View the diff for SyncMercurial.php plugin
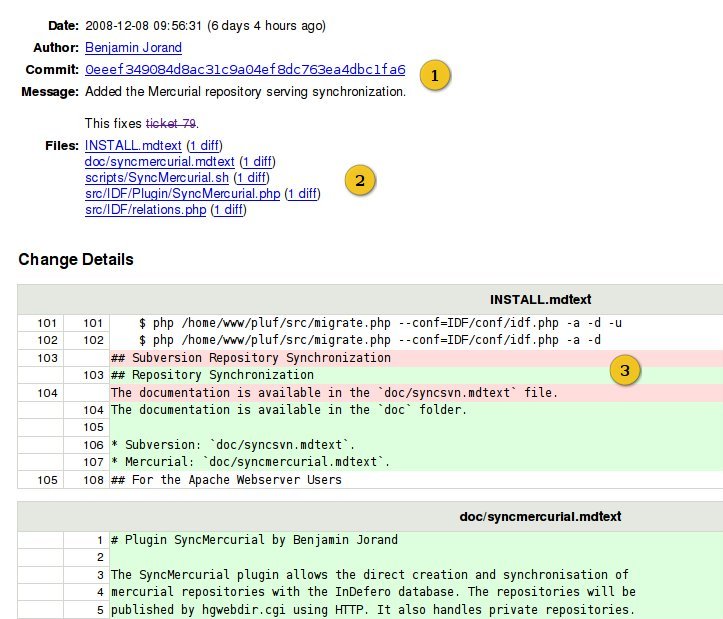The image size is (723, 619). click(x=302, y=194)
